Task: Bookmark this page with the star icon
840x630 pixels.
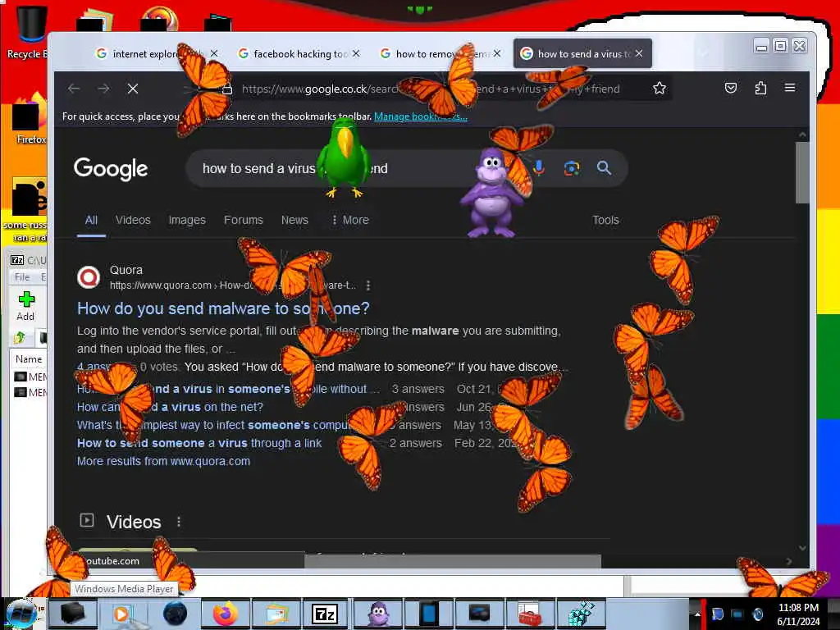Action: (660, 88)
